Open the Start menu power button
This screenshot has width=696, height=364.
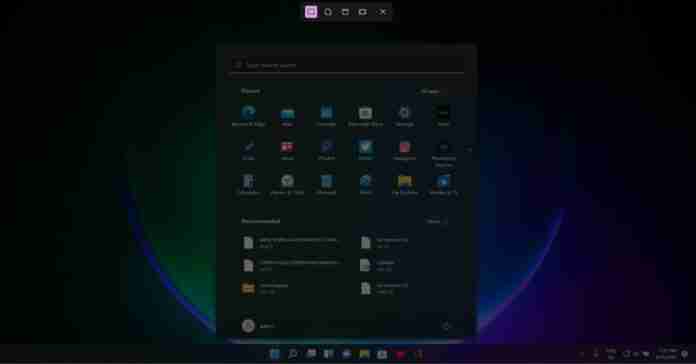coord(446,326)
